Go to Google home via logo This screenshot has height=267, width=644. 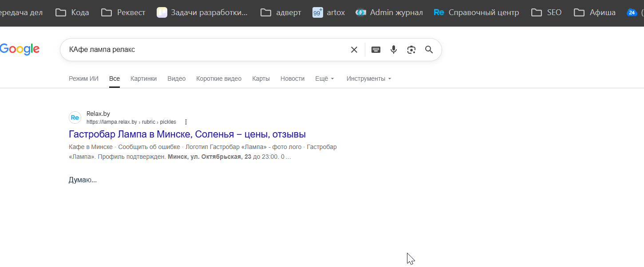point(20,49)
